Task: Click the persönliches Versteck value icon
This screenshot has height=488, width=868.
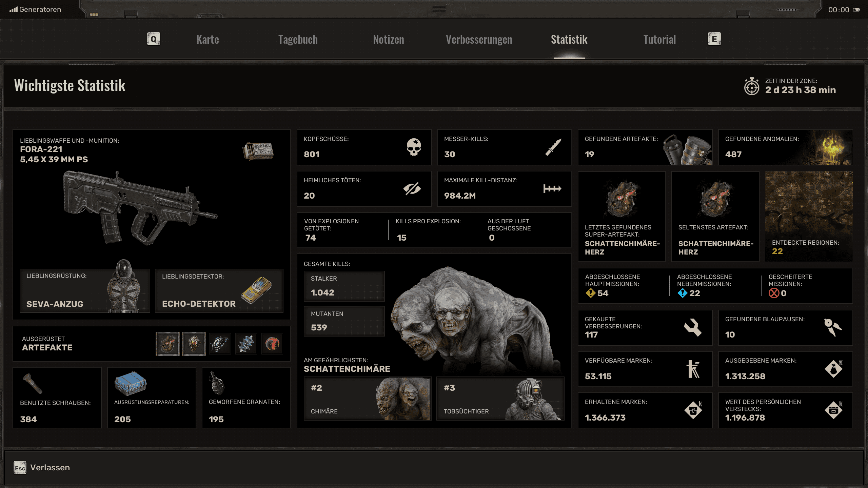Action: 834,410
